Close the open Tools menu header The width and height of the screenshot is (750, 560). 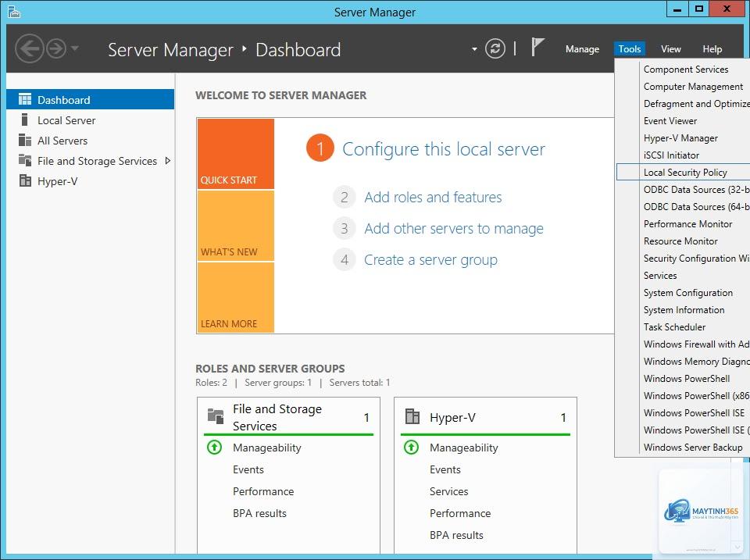[630, 48]
